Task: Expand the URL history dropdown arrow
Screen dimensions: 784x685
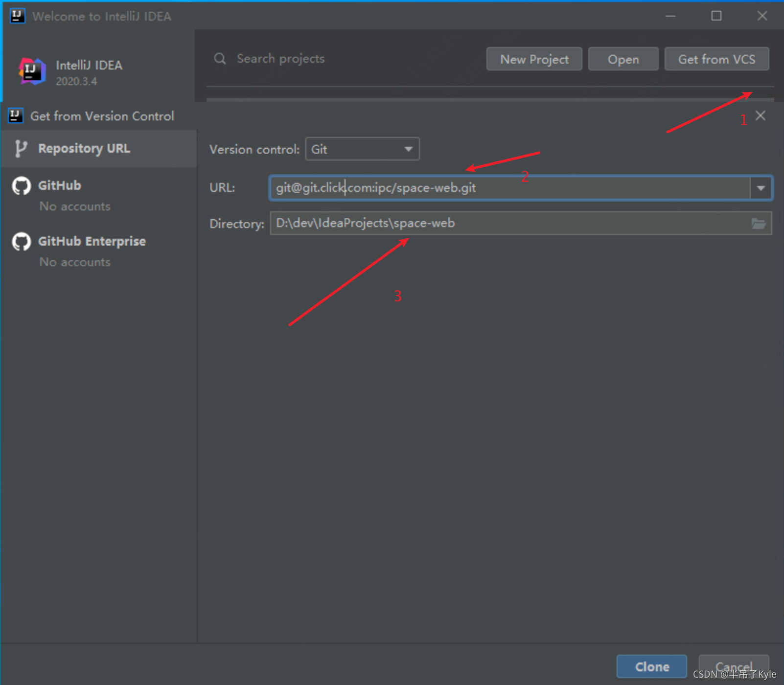Action: point(761,188)
